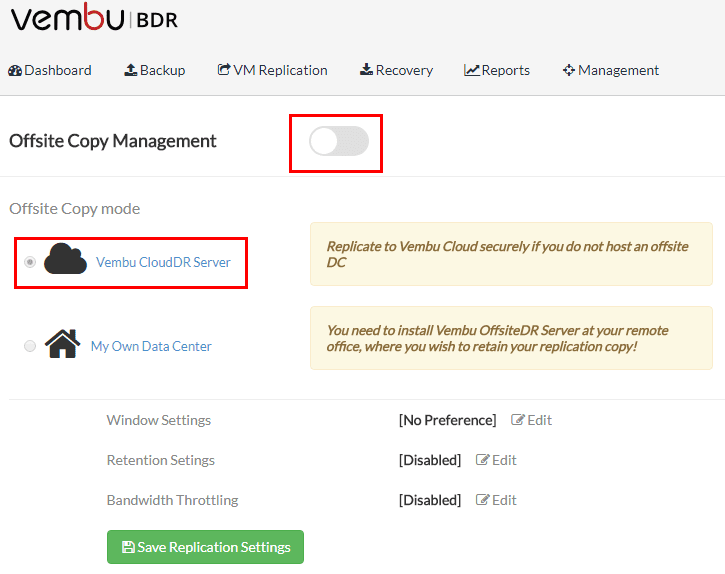Edit the Window Settings preference

pos(532,420)
